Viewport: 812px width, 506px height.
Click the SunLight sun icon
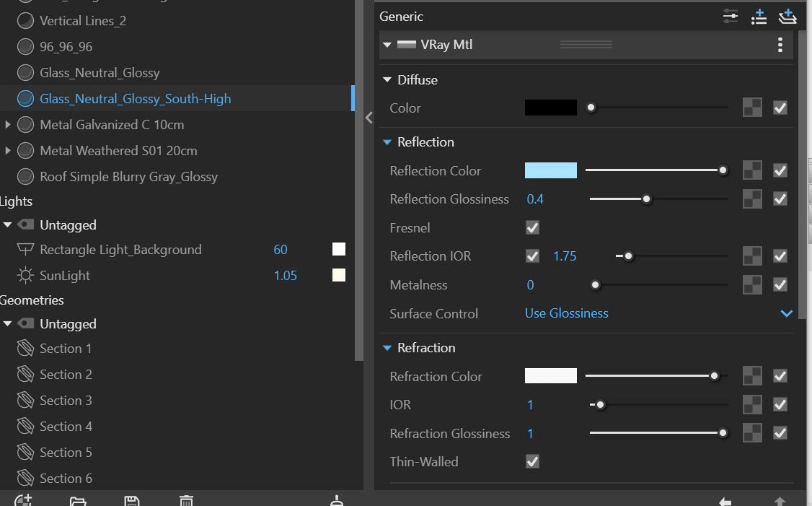click(25, 275)
